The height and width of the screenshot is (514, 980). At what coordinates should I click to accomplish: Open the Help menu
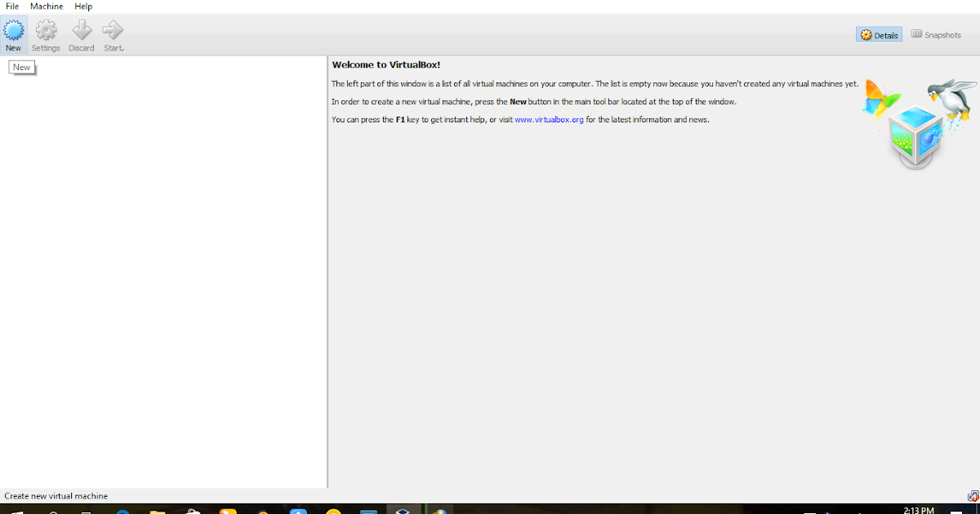(x=83, y=7)
